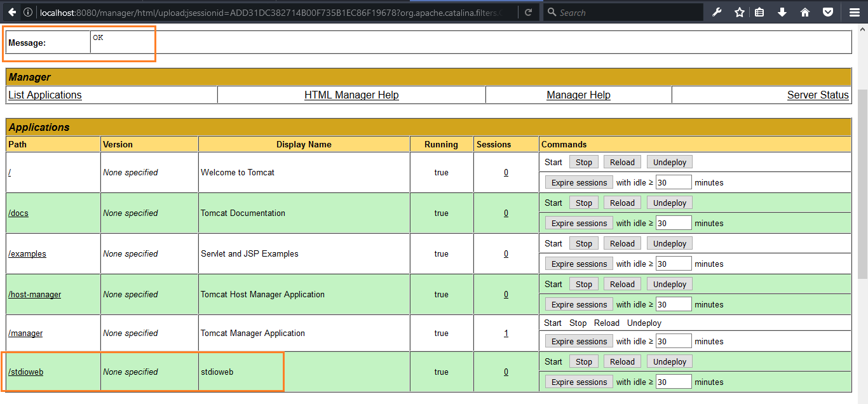
Task: Open the /stdioweb application link
Action: pos(26,372)
